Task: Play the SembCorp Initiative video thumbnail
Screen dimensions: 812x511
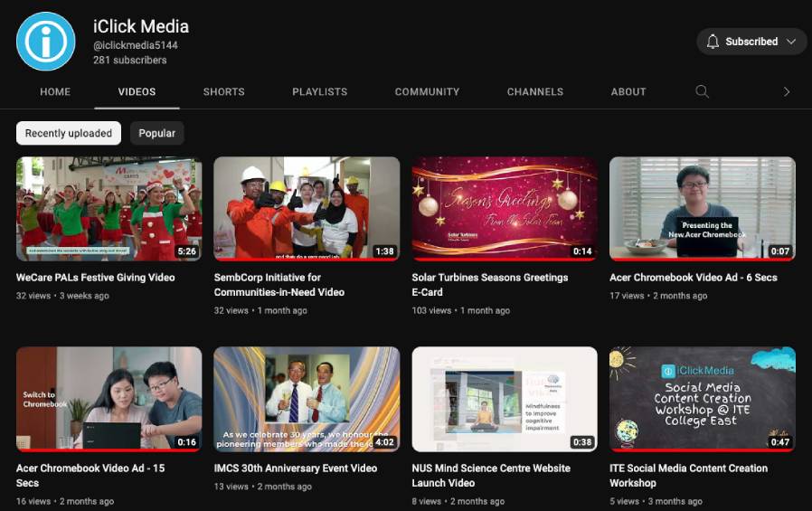Action: [307, 209]
